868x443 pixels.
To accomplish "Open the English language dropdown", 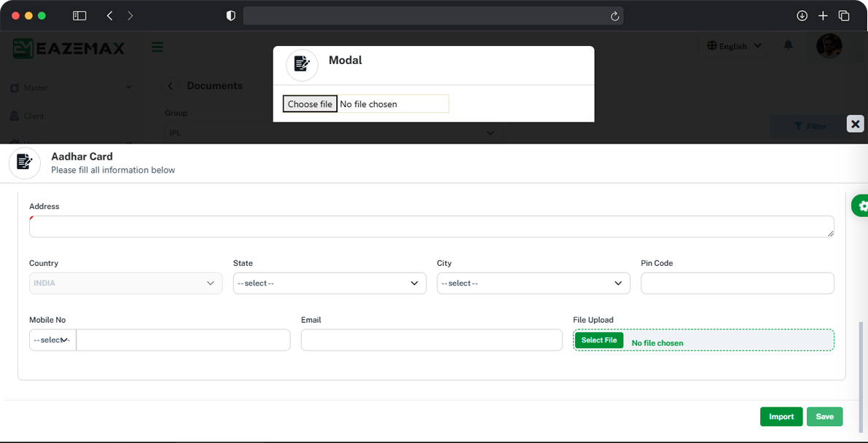I will click(x=733, y=46).
